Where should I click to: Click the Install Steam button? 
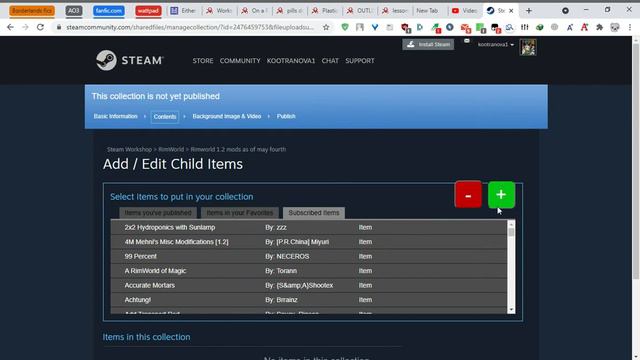428,44
